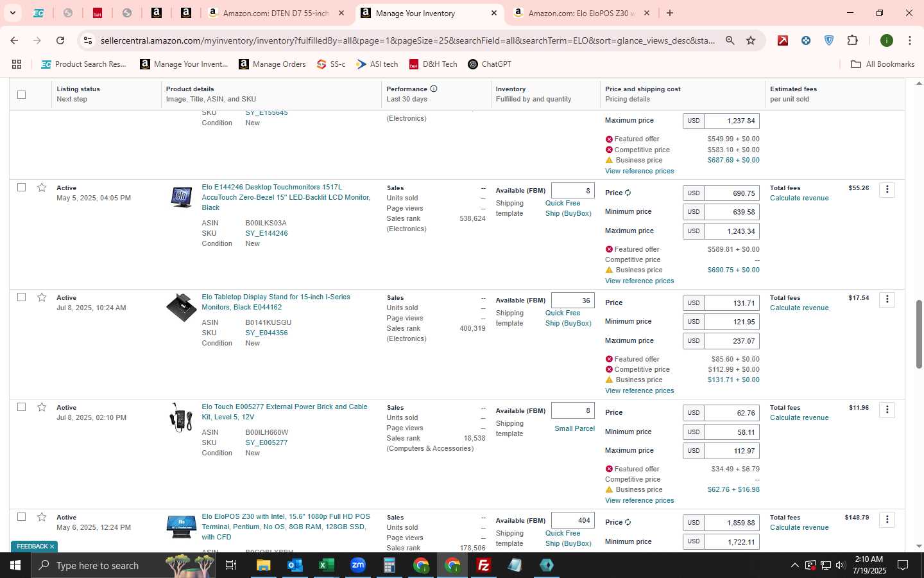Edit maximum price field showing 237.07
The width and height of the screenshot is (924, 578).
pos(732,341)
